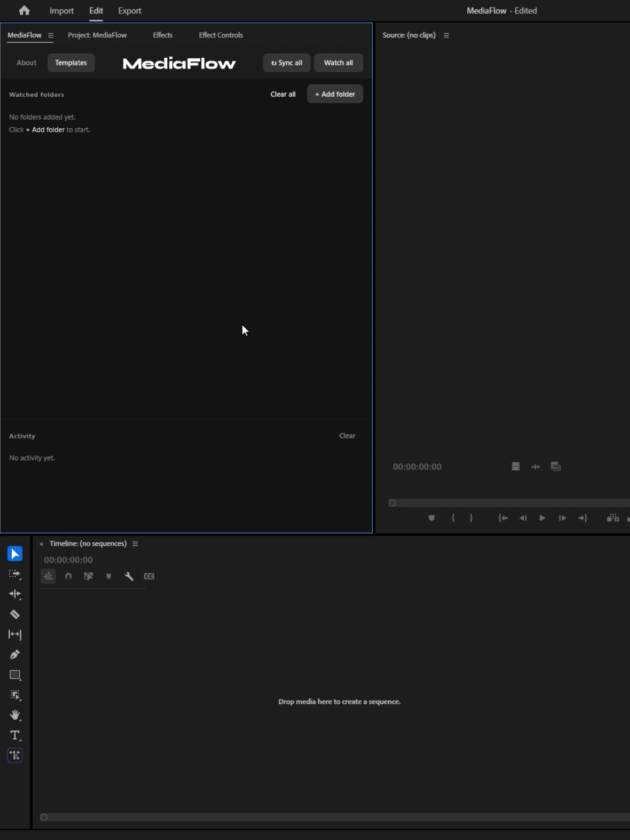This screenshot has height=840, width=630.
Task: Click the Sync all button
Action: 286,63
